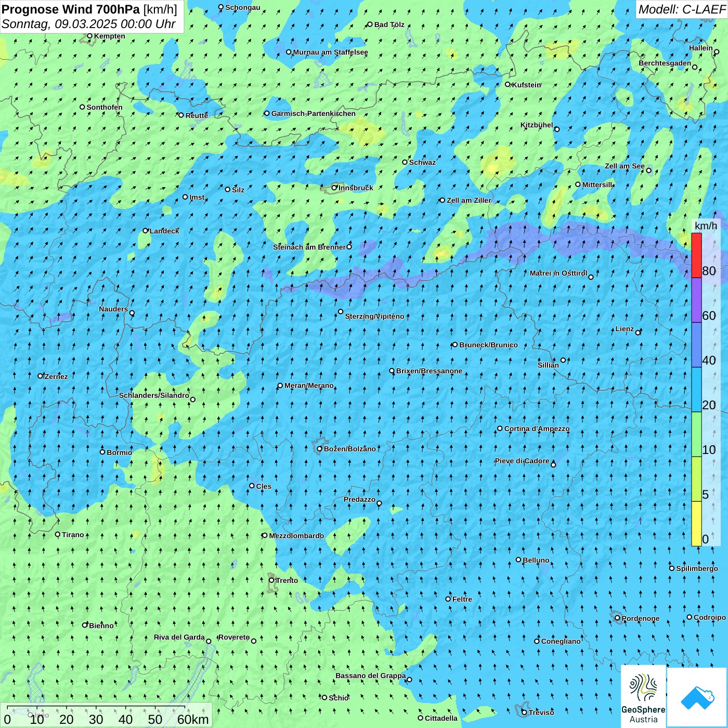Click the Bruneck/Brunico city label
The image size is (728, 728).
tap(488, 345)
